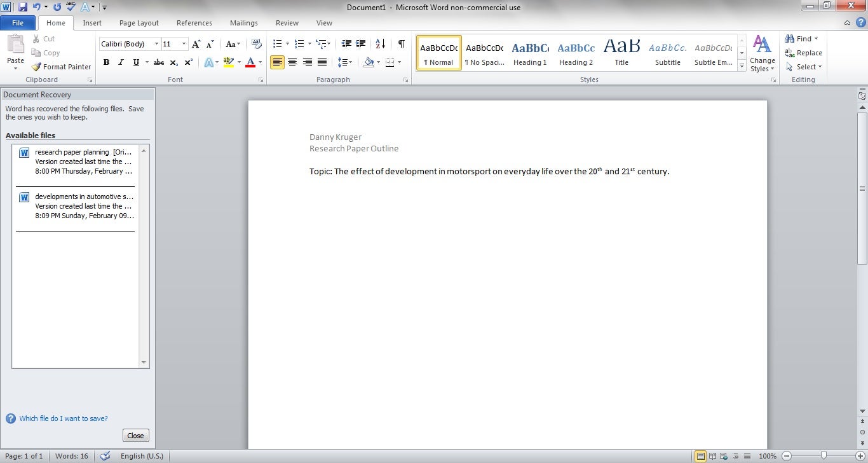
Task: Click the Replace command
Action: click(x=804, y=53)
